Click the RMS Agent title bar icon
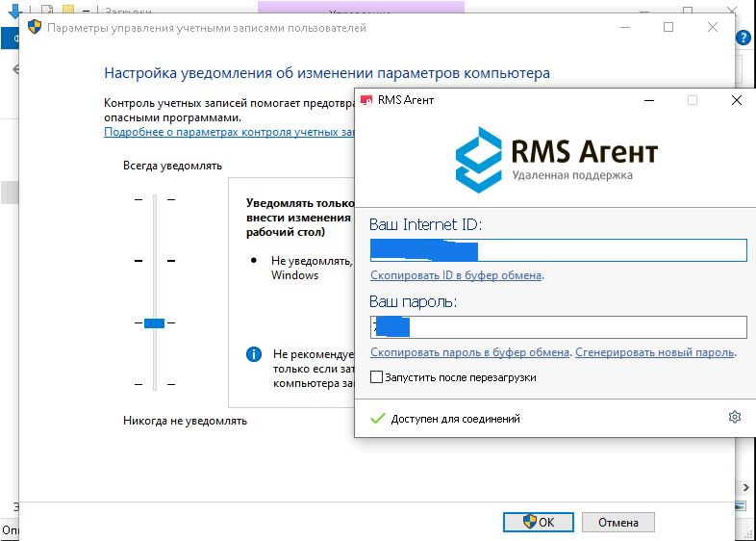Viewport: 756px width, 541px height. [366, 100]
